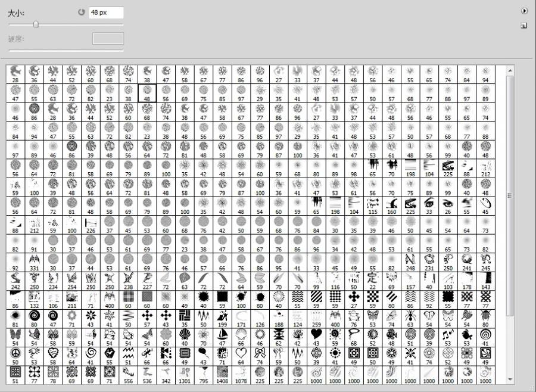Choose the checkerboard pattern brush
Viewport: 536px width, 392px height.
point(373,300)
